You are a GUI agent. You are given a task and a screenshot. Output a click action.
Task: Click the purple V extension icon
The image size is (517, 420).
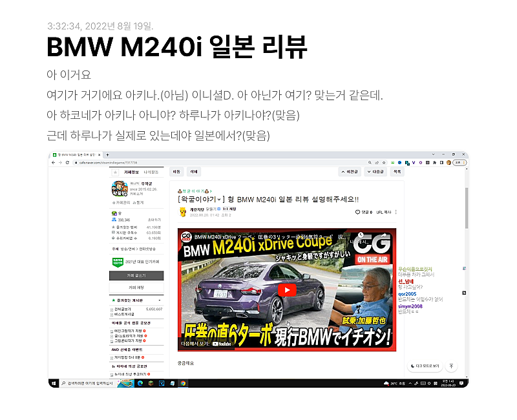click(x=414, y=163)
